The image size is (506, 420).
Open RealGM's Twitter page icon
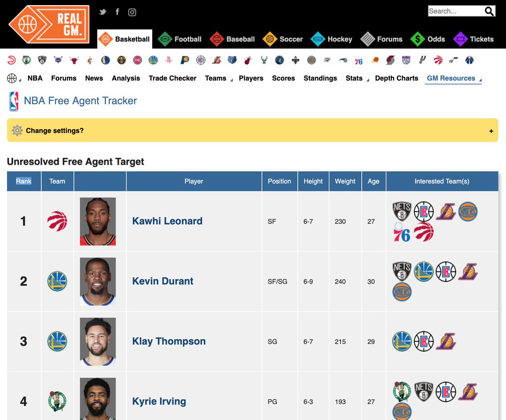[x=102, y=12]
